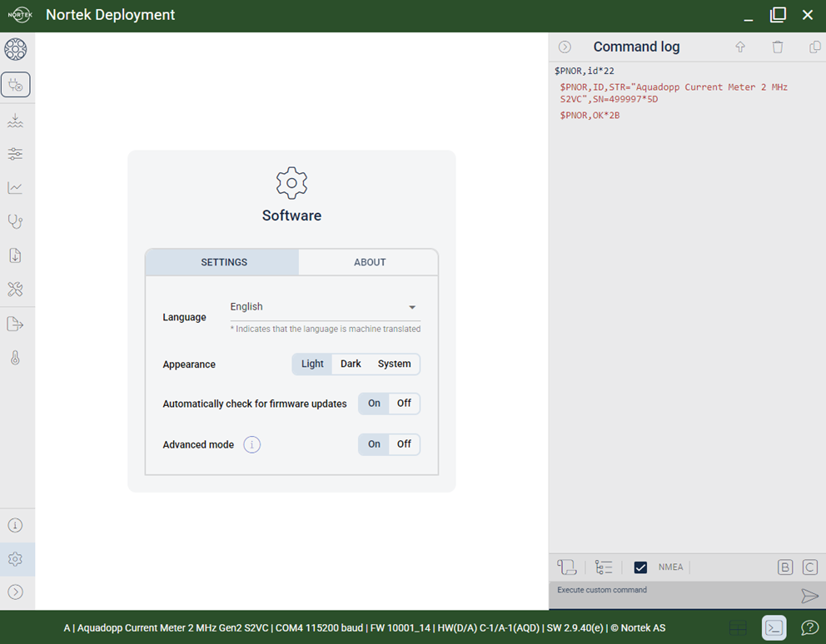The width and height of the screenshot is (826, 644).
Task: Click the large Software gear icon
Action: (291, 183)
